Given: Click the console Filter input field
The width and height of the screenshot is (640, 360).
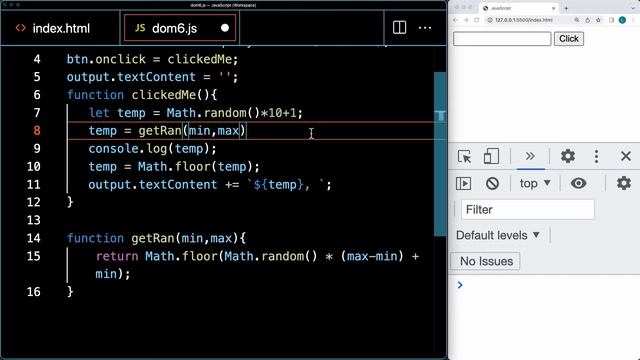Looking at the screenshot, I should (527, 209).
